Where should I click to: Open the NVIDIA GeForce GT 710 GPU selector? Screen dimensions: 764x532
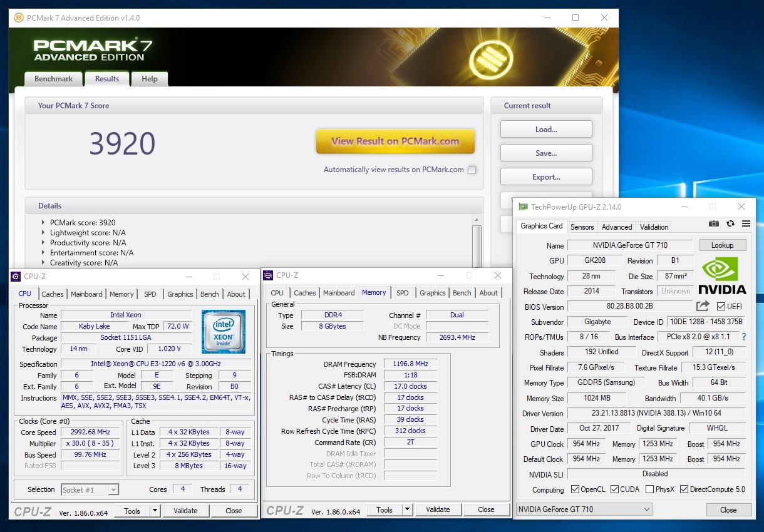(584, 509)
